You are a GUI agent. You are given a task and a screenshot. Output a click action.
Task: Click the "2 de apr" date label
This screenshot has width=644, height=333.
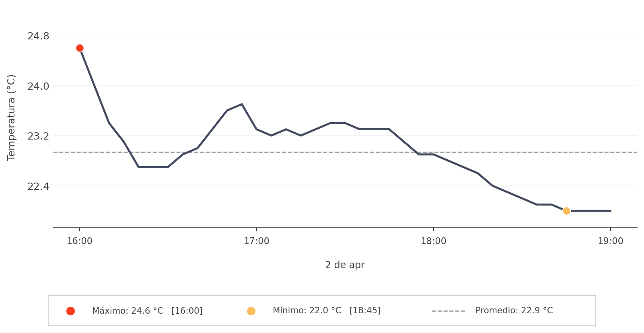345,265
